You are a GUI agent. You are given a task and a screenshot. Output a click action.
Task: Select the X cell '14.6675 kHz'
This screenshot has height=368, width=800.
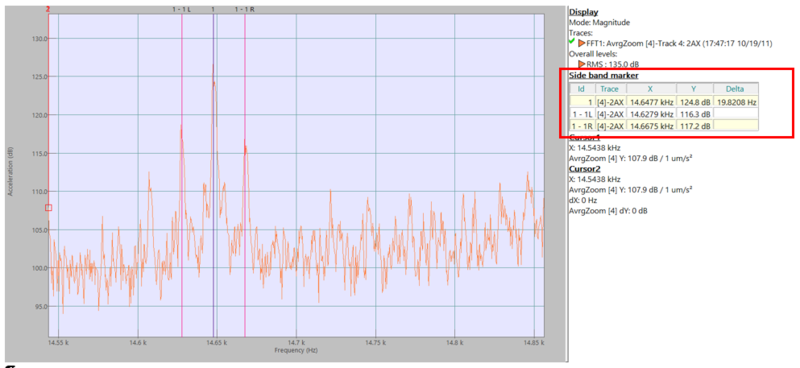point(651,126)
